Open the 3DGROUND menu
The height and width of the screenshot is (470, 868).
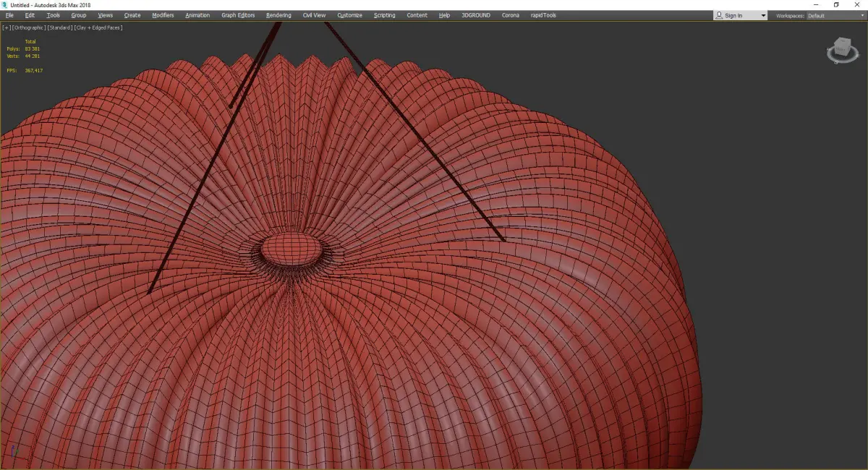coord(476,15)
